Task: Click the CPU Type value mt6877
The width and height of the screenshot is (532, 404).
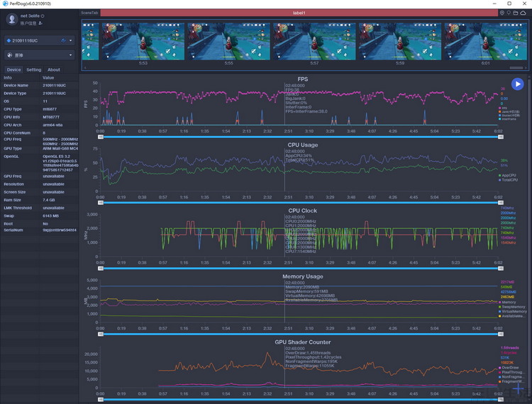Action: coord(50,109)
